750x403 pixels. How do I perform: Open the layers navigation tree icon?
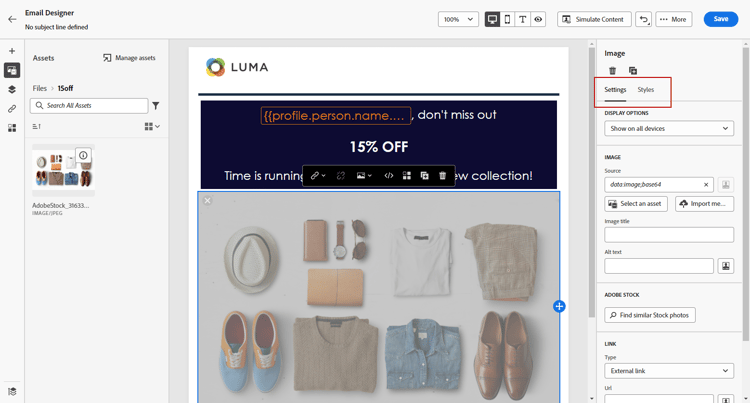click(x=12, y=89)
